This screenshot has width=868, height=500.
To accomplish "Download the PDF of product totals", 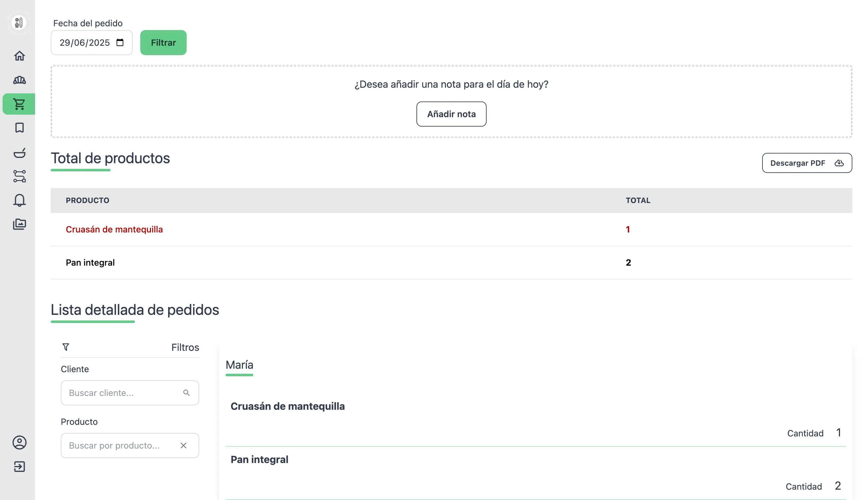I will [807, 163].
